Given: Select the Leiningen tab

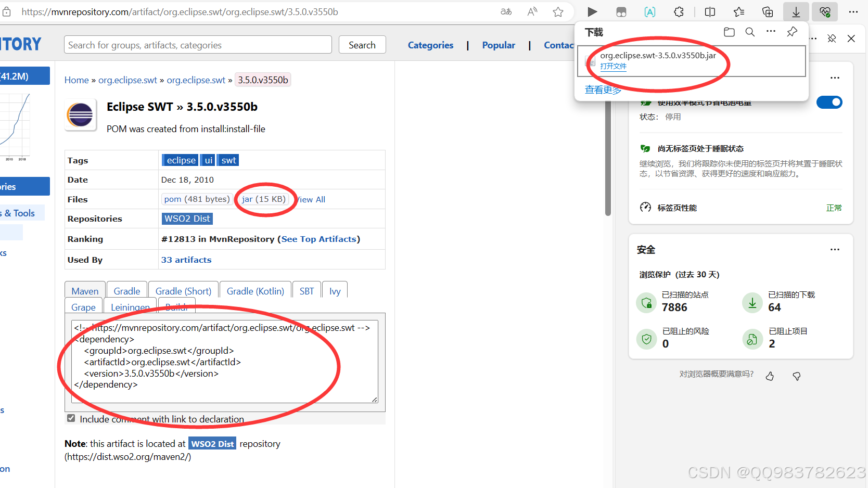Looking at the screenshot, I should tap(130, 307).
